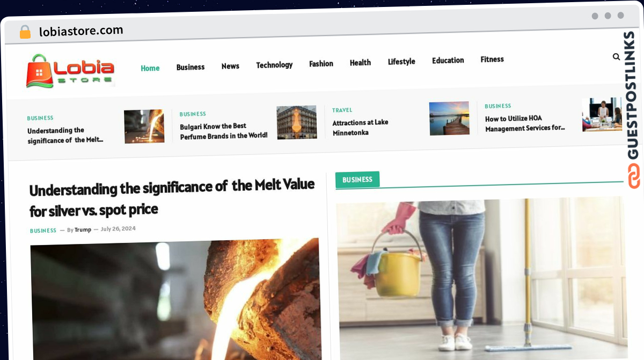Open the Health navigation link
Screen dimensions: 644x360
360,63
